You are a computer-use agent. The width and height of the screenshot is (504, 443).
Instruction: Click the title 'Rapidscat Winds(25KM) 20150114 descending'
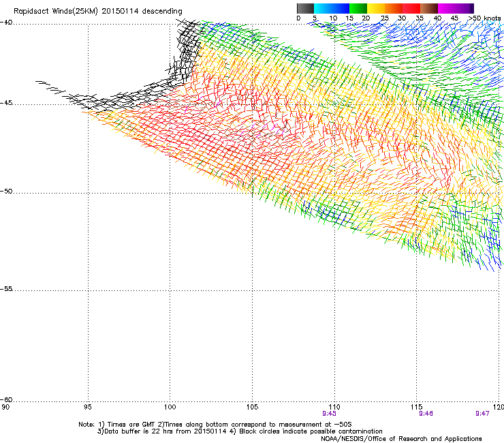tap(97, 12)
